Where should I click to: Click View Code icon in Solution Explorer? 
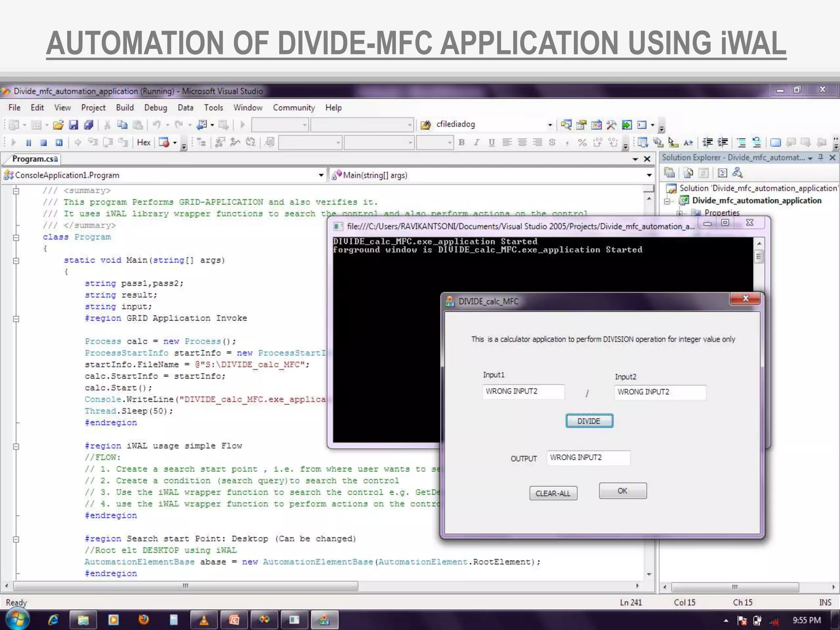pyautogui.click(x=723, y=173)
